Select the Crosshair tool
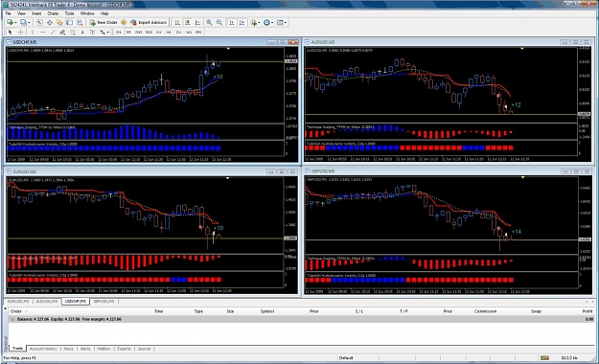 [21, 32]
